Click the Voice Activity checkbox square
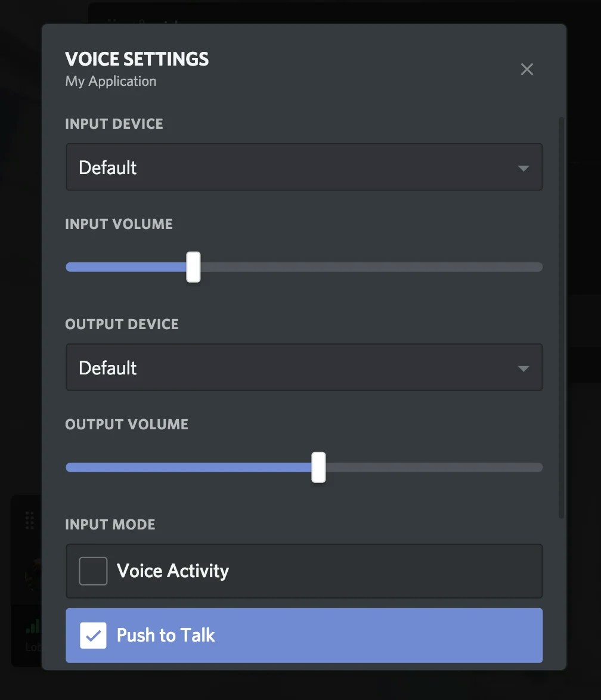 click(93, 571)
